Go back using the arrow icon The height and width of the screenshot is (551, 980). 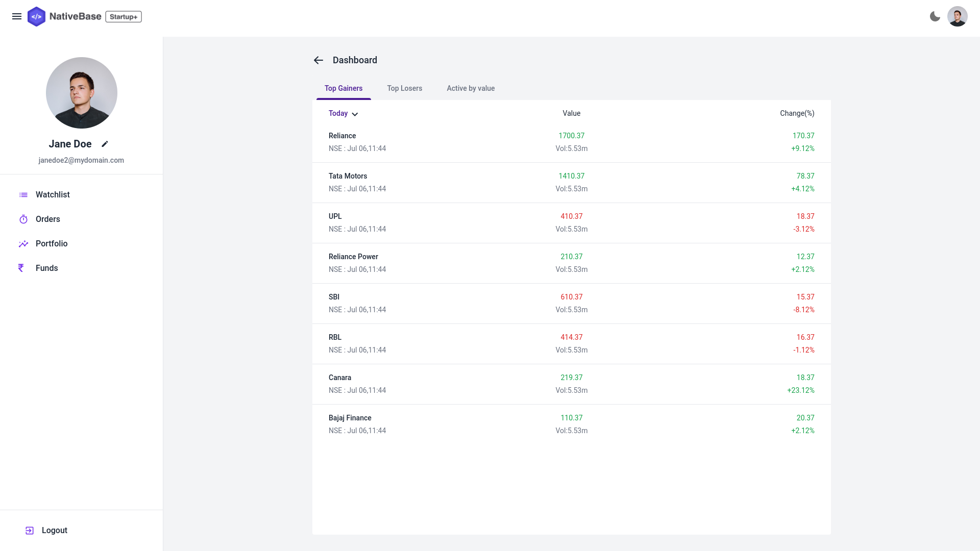point(318,60)
